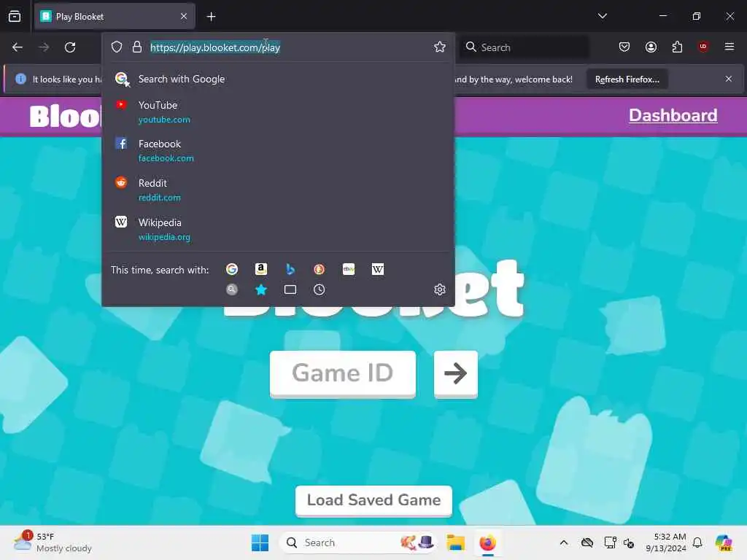Select the Play Blooket tab
This screenshot has width=747, height=560.
(x=115, y=17)
